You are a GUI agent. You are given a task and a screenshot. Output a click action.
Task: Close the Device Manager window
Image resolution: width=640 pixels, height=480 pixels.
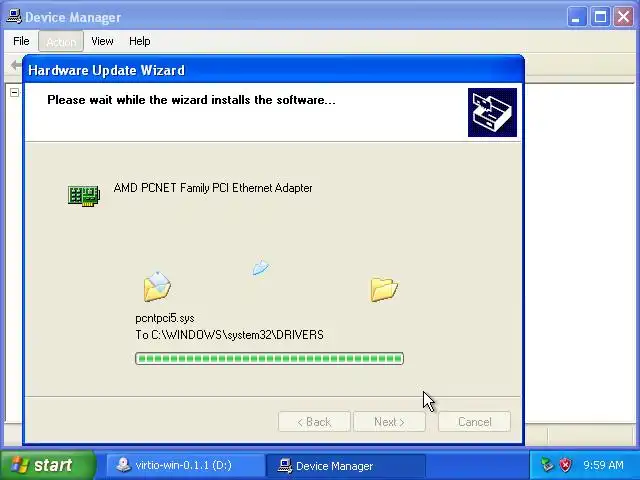point(624,17)
